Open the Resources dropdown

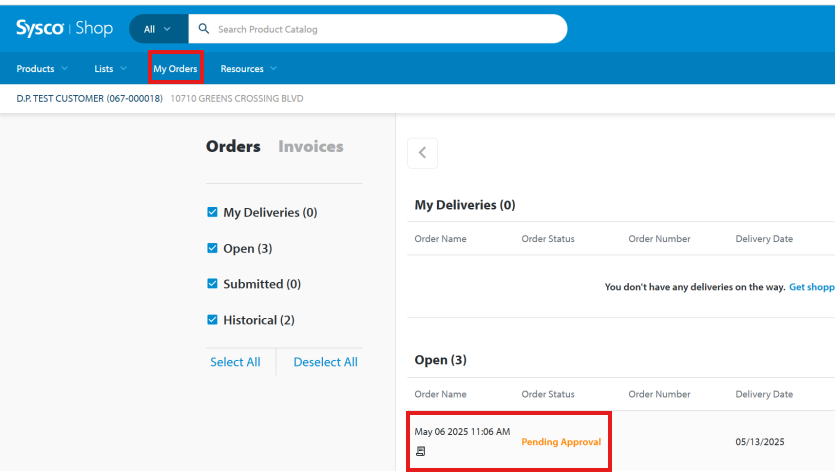point(248,69)
